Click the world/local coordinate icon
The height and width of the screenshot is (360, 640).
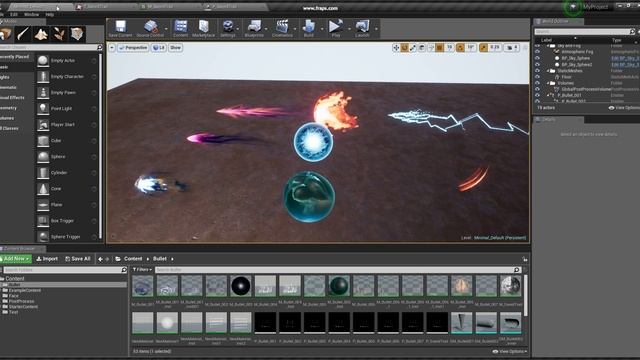[x=422, y=48]
